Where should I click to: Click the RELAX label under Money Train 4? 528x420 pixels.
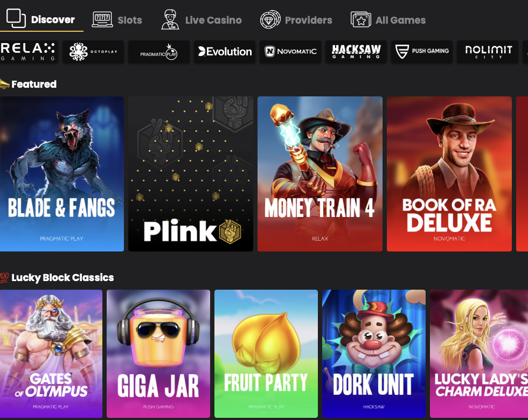[320, 239]
